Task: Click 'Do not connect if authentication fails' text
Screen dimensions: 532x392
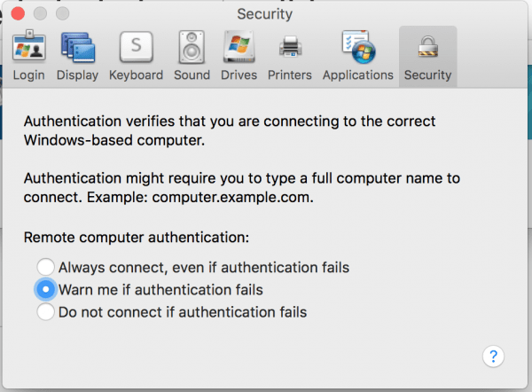Action: 183,312
